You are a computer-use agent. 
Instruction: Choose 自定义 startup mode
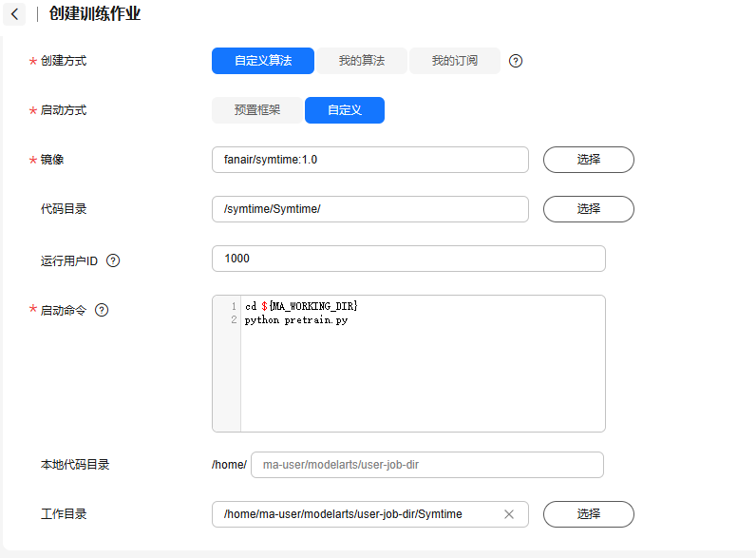pos(344,110)
